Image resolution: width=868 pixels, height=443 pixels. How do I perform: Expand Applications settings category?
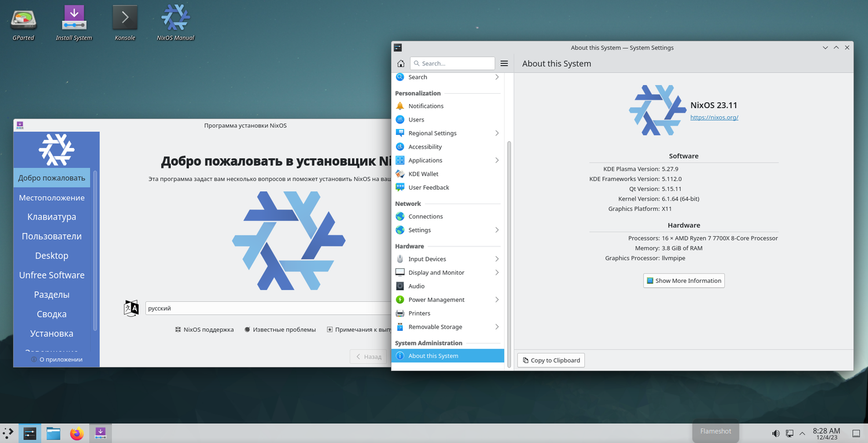click(x=496, y=160)
